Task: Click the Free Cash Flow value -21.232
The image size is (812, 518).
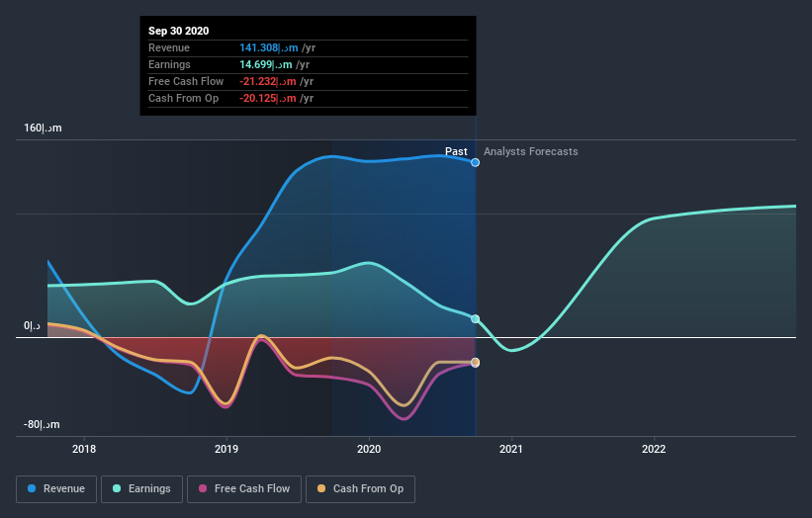Action: (268, 81)
